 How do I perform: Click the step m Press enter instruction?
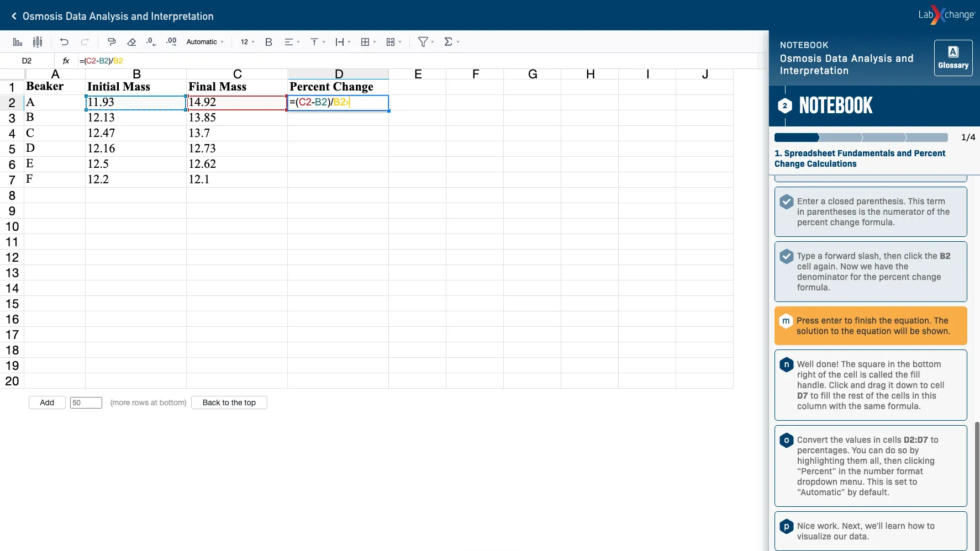[x=871, y=326]
